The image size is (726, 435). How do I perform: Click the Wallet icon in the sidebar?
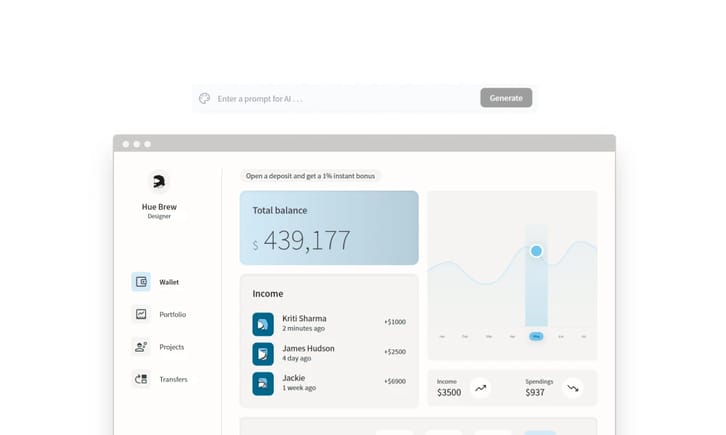pos(141,282)
